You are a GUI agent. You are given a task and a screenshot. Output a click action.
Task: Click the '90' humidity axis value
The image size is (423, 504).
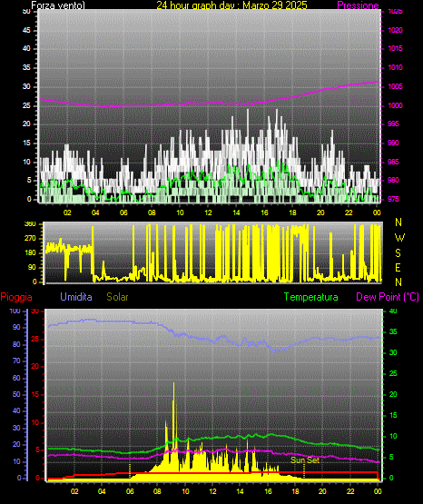pos(16,327)
